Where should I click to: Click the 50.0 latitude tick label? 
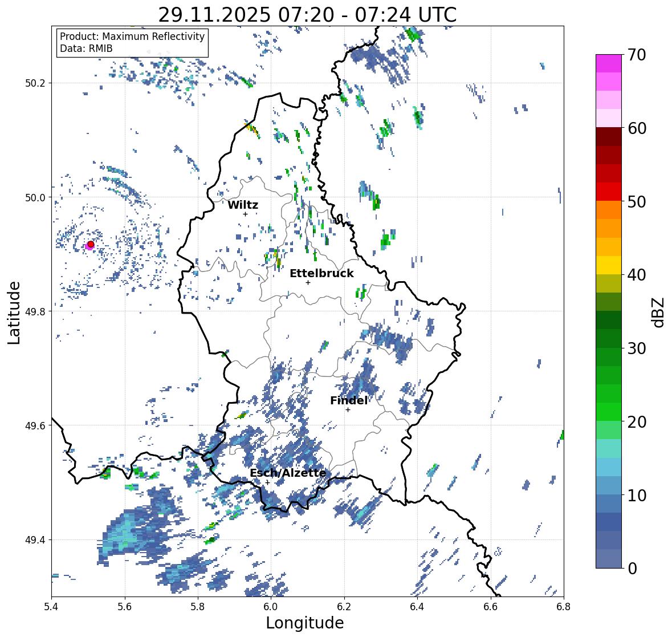coord(35,198)
